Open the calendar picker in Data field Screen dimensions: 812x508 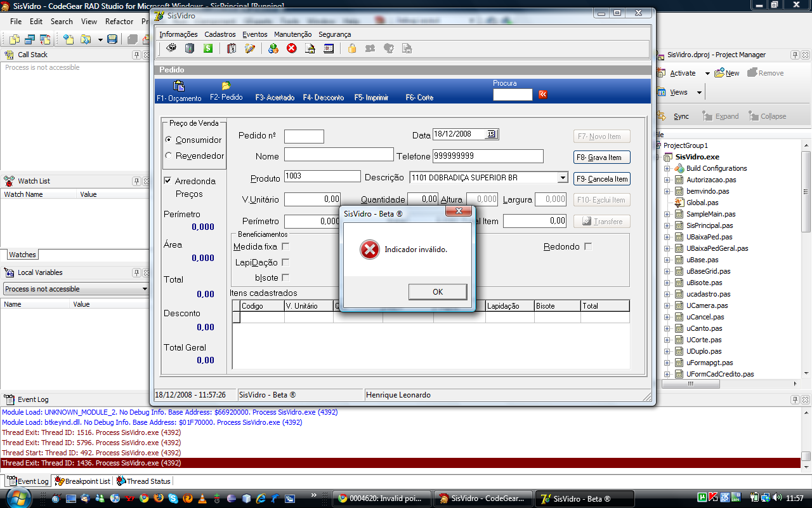coord(491,134)
